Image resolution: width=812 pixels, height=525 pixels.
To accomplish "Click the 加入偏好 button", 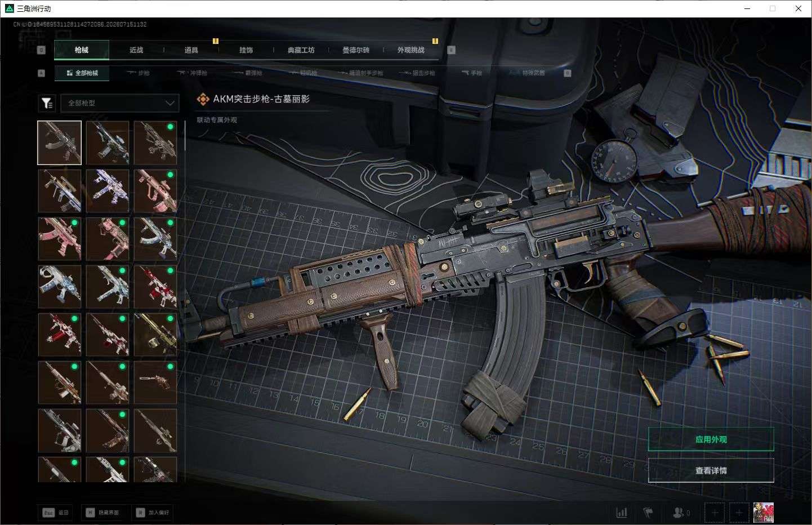I will pos(152,513).
